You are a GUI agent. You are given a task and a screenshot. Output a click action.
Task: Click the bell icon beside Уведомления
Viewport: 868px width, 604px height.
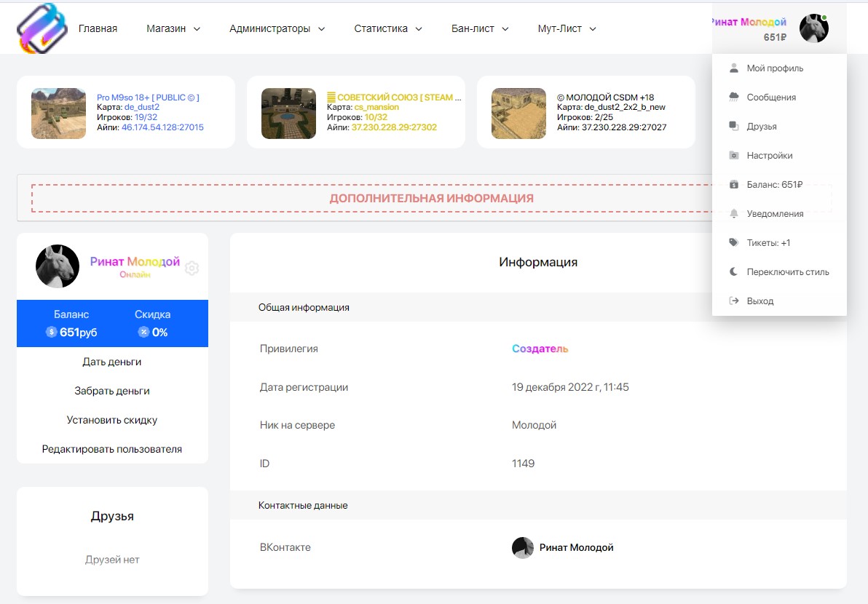(x=734, y=214)
